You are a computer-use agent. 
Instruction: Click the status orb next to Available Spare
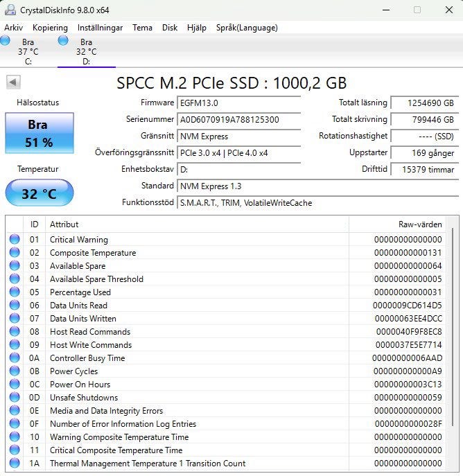click(15, 266)
